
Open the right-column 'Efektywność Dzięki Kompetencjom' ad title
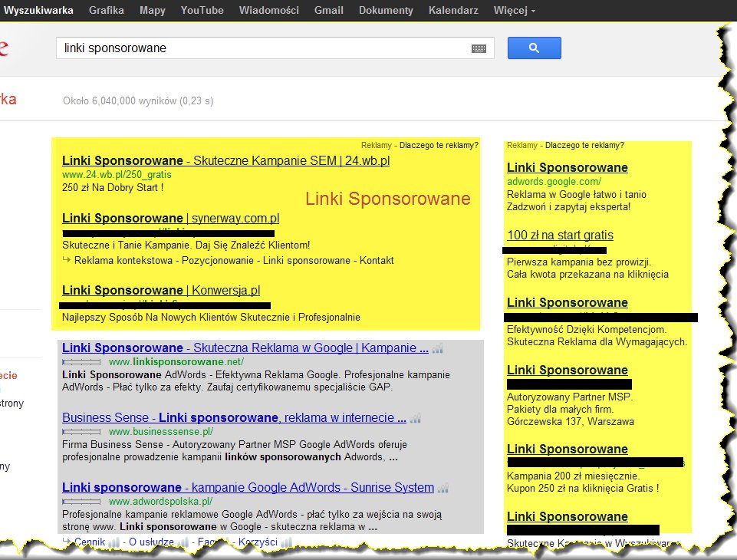pos(568,303)
